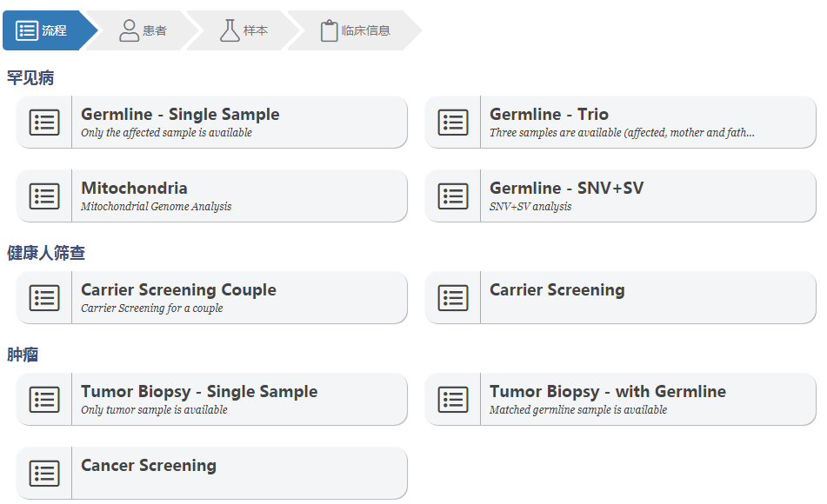Select the Germline - Trio workflow title
827x504 pixels.
pos(549,115)
